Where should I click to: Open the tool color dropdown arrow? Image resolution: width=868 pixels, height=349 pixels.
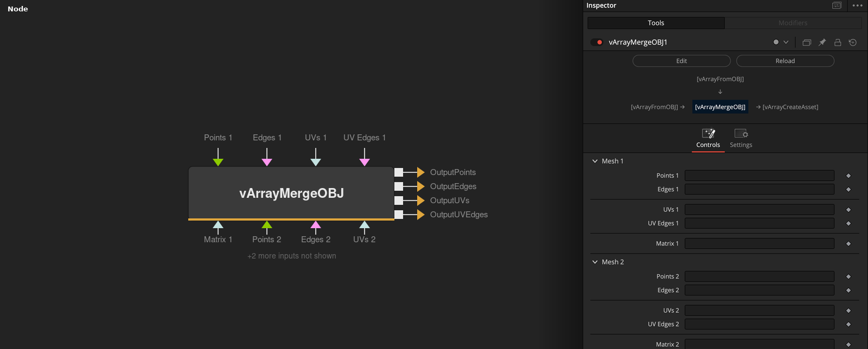coord(786,42)
